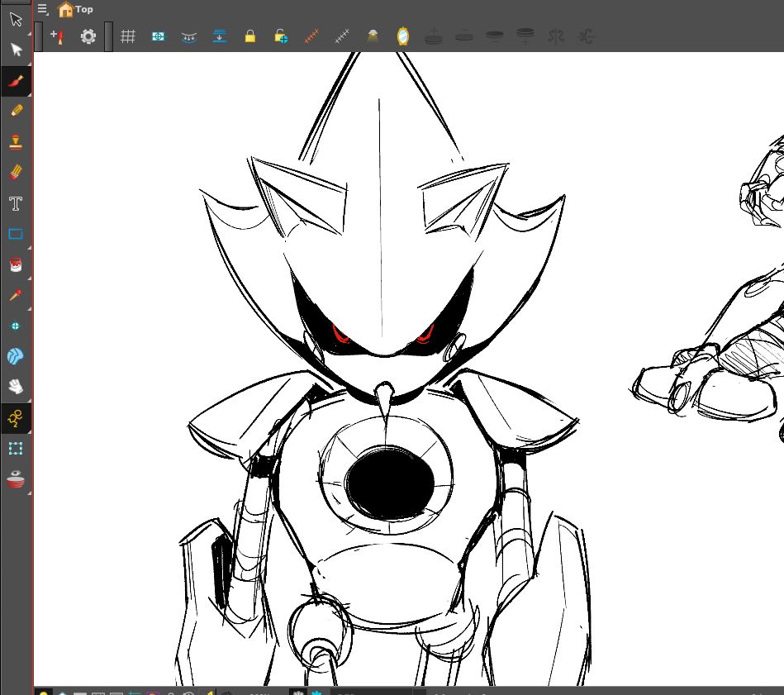Select the Contour Editor white arrow tool
The image size is (784, 695).
[x=16, y=50]
